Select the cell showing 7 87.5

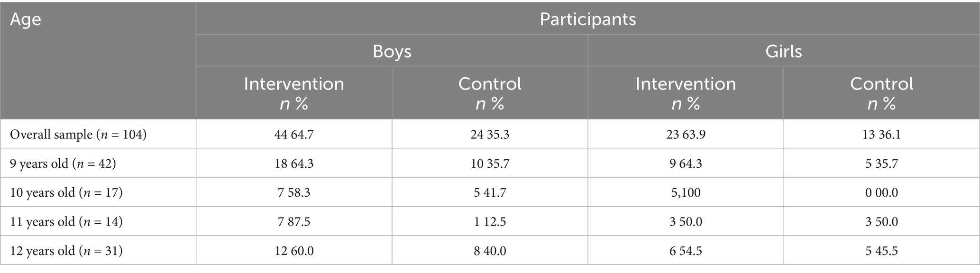click(294, 221)
